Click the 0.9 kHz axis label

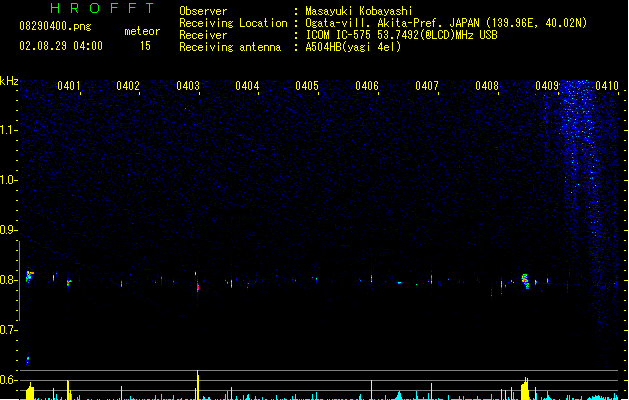coord(8,230)
